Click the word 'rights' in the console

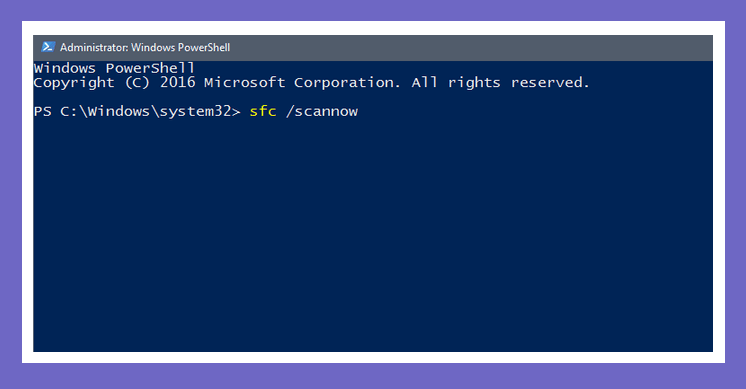[474, 83]
